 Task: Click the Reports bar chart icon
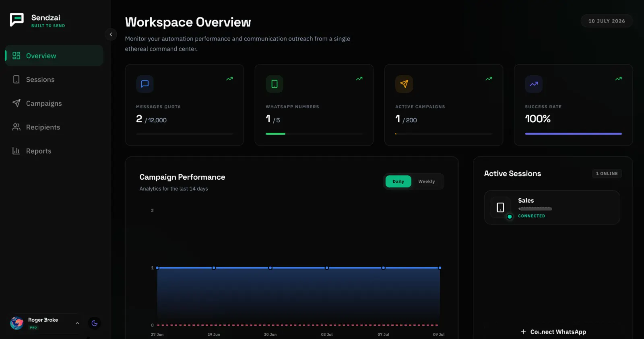pyautogui.click(x=16, y=151)
